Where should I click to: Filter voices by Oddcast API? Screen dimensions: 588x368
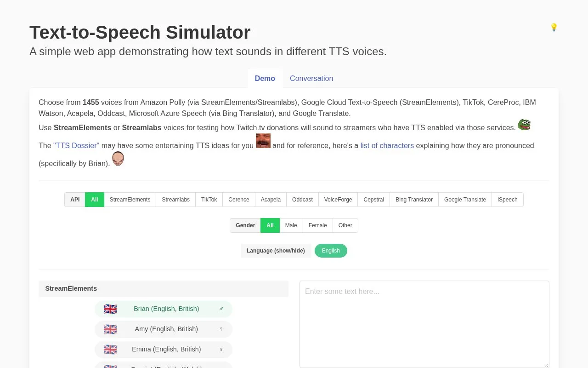(x=302, y=200)
